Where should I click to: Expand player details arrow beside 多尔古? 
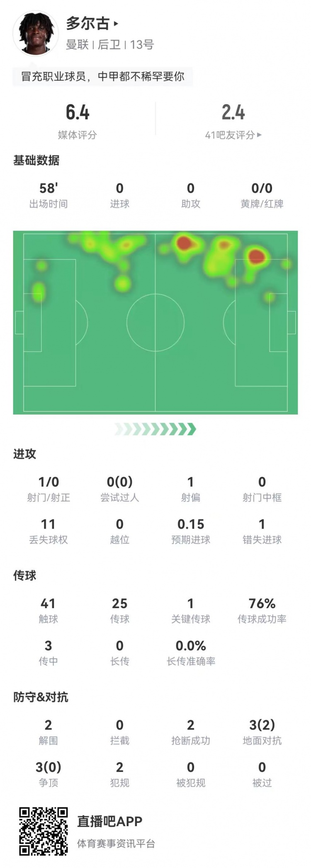click(116, 24)
